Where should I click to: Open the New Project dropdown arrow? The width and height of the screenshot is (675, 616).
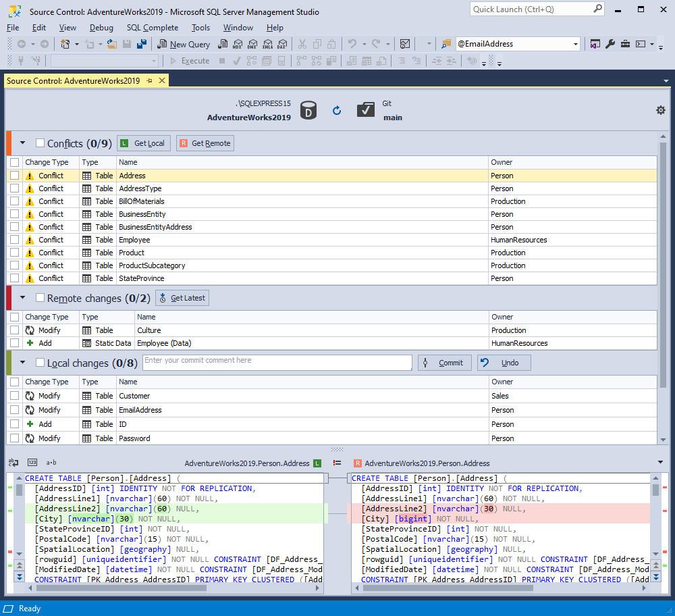pyautogui.click(x=77, y=44)
